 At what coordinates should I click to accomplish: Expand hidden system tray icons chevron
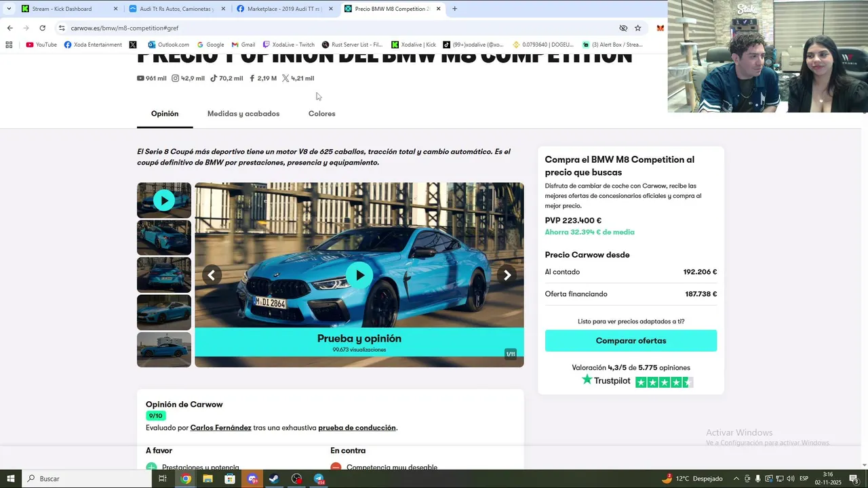(736, 479)
